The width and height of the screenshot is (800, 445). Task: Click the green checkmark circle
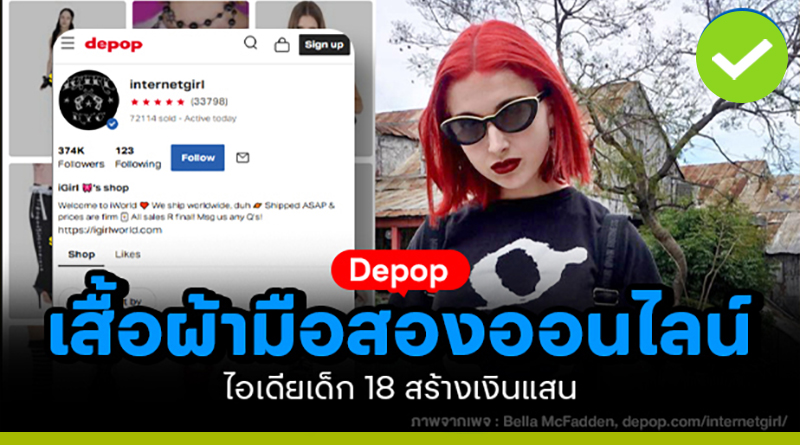(741, 53)
